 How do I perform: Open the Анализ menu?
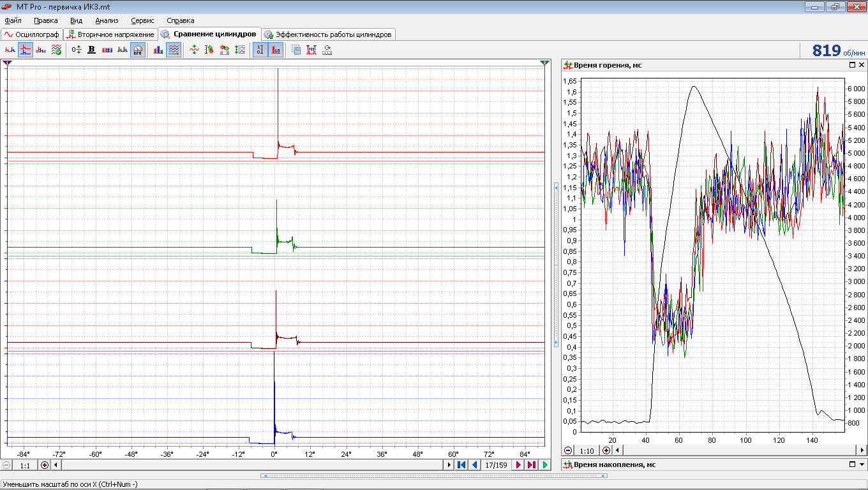point(107,20)
